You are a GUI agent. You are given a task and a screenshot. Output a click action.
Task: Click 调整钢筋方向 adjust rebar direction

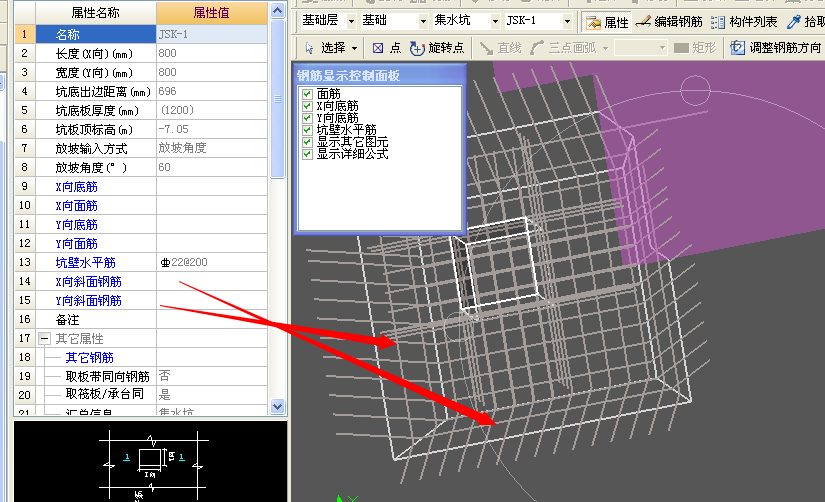tap(776, 48)
